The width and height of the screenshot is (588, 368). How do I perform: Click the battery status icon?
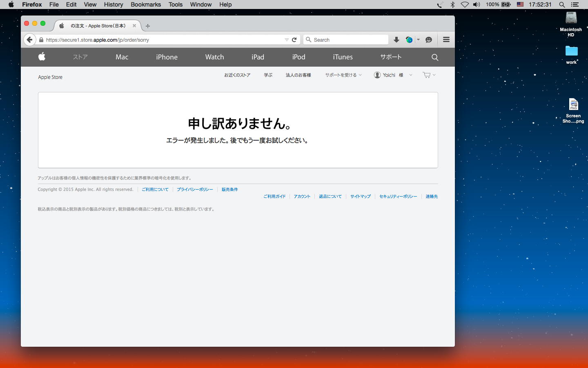506,4
